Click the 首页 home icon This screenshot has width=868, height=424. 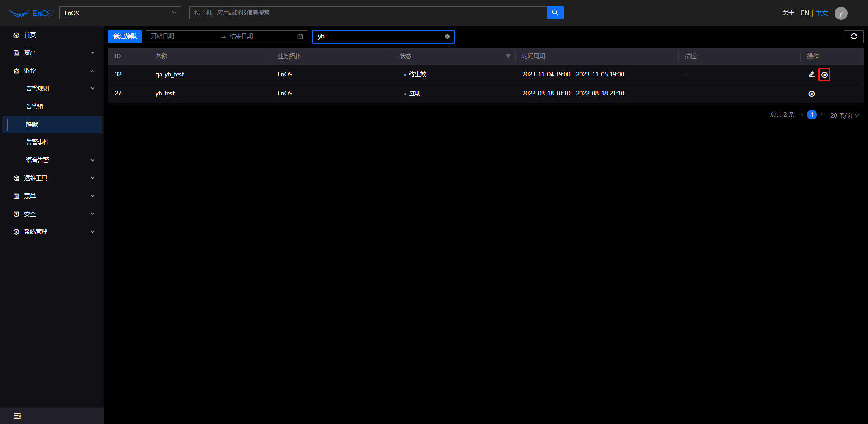pyautogui.click(x=16, y=35)
